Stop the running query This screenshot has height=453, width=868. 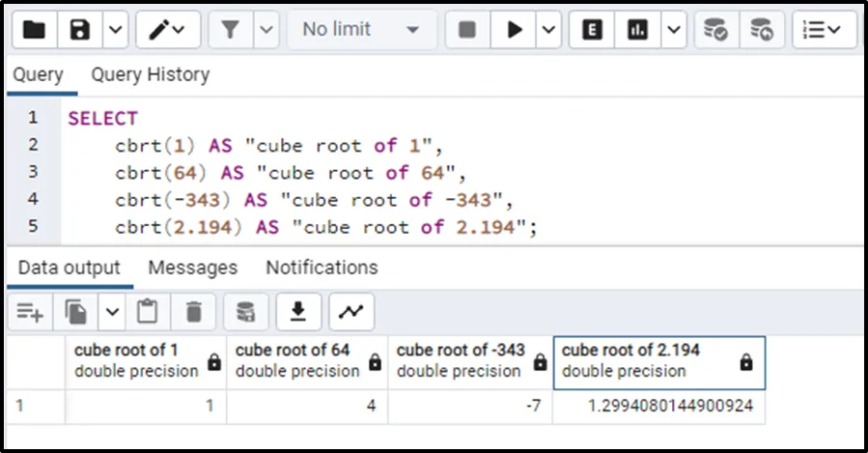tap(467, 30)
